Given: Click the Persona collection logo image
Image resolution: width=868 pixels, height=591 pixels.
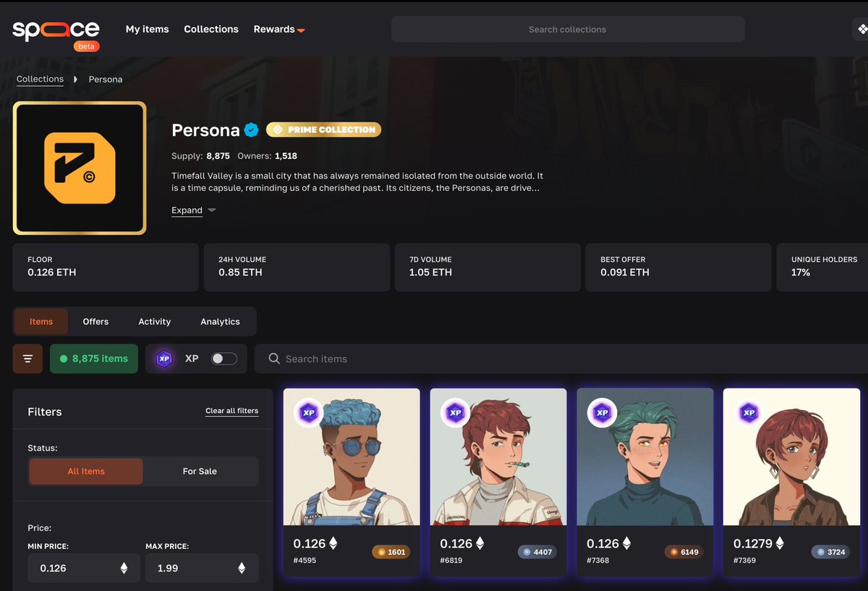Looking at the screenshot, I should 80,168.
